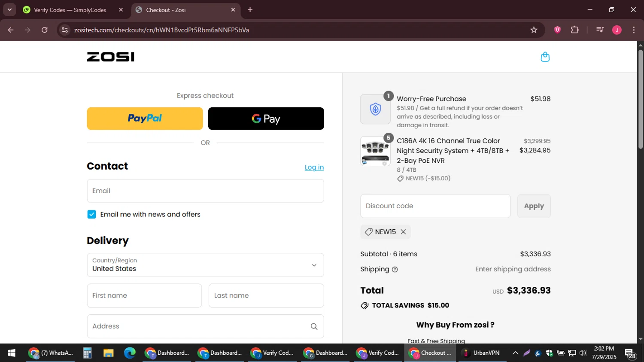Close the Checkout - Zosi tab
This screenshot has height=362, width=644.
click(x=233, y=10)
